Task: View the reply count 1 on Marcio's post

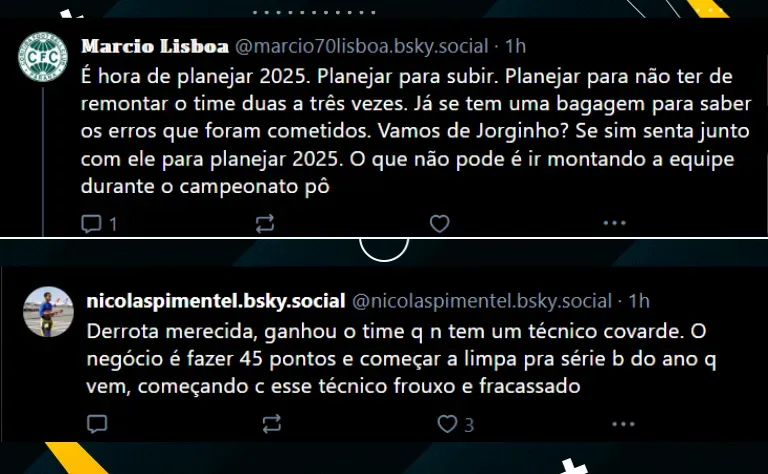Action: coord(113,224)
